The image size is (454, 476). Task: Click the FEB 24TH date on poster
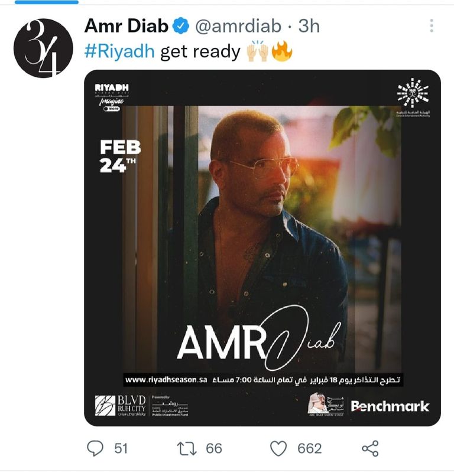point(121,156)
